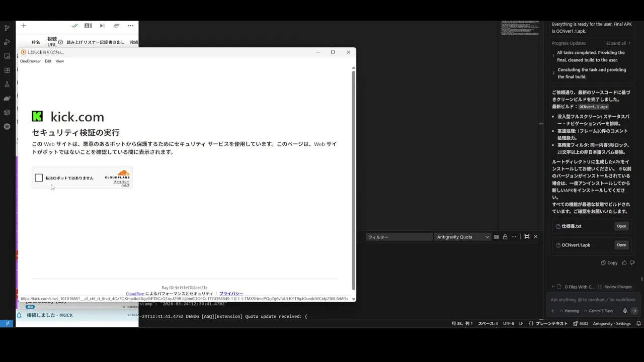Click the remote indicator in status bar
The height and width of the screenshot is (362, 644).
click(8, 323)
